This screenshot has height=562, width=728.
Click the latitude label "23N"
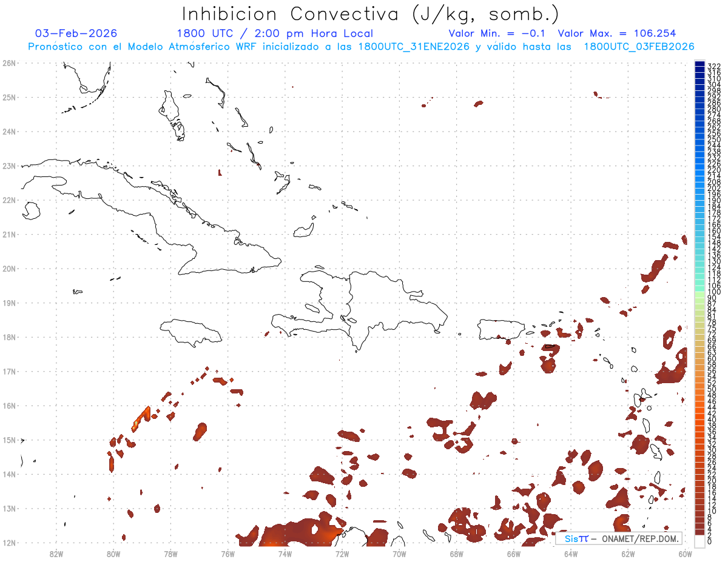pos(9,166)
